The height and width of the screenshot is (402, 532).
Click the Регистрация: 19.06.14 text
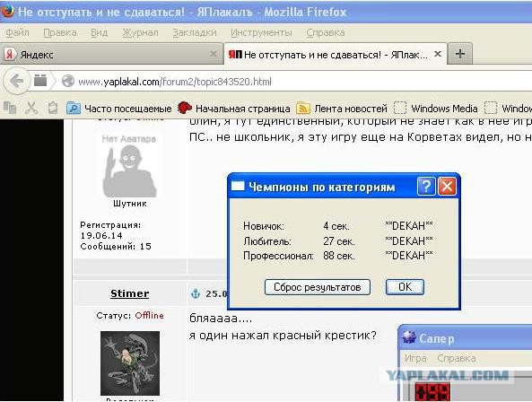[110, 230]
